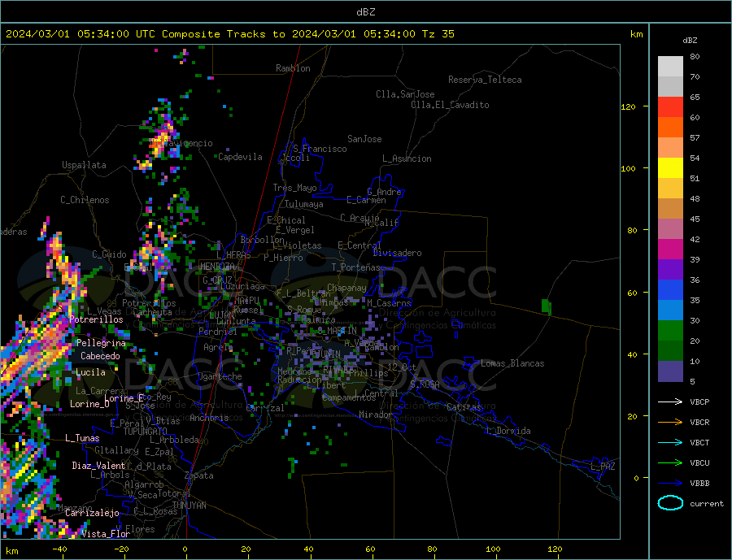
Task: Click the white VBCP arrow legend symbol
Action: (x=670, y=402)
